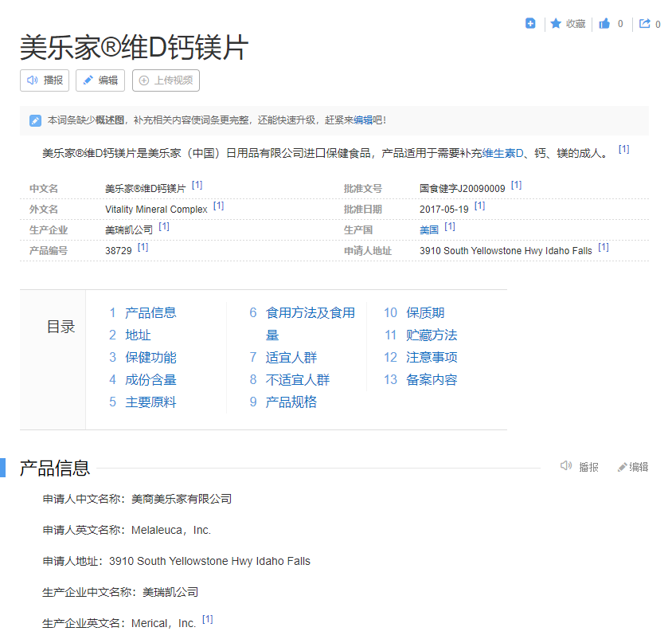
Task: Open the 编辑 link in the notice banner
Action: 362,120
